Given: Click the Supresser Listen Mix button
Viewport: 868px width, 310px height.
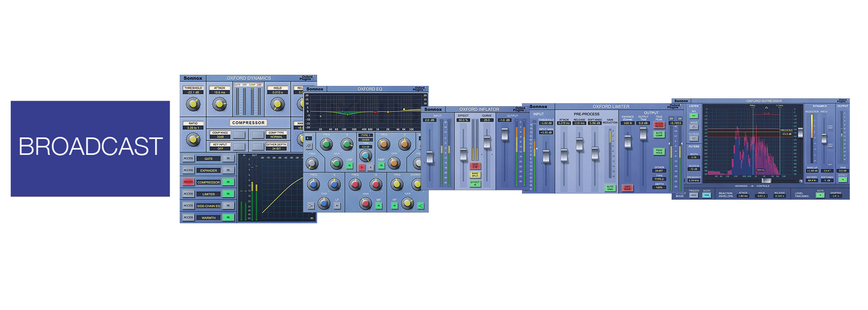Looking at the screenshot, I should point(694,116).
